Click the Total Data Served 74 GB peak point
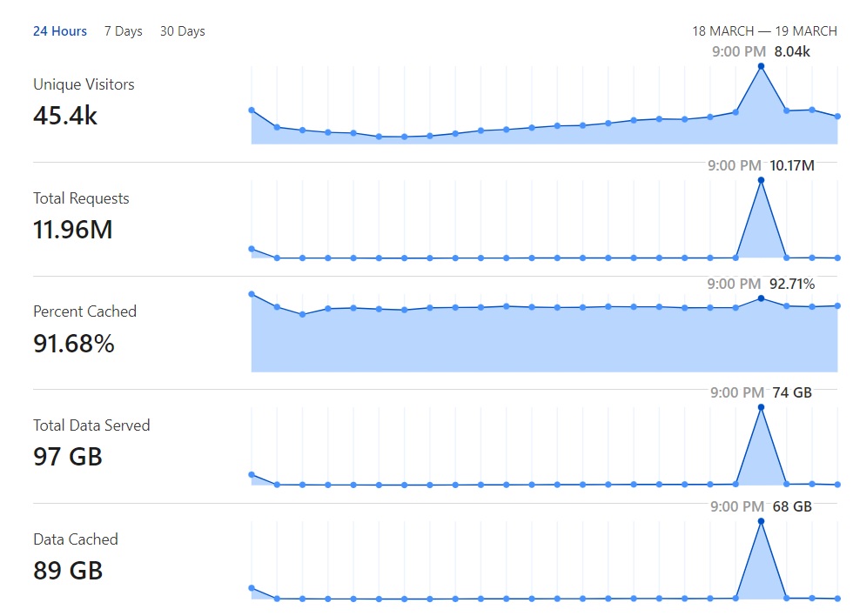Screen dimensions: 853x616 (x=761, y=407)
